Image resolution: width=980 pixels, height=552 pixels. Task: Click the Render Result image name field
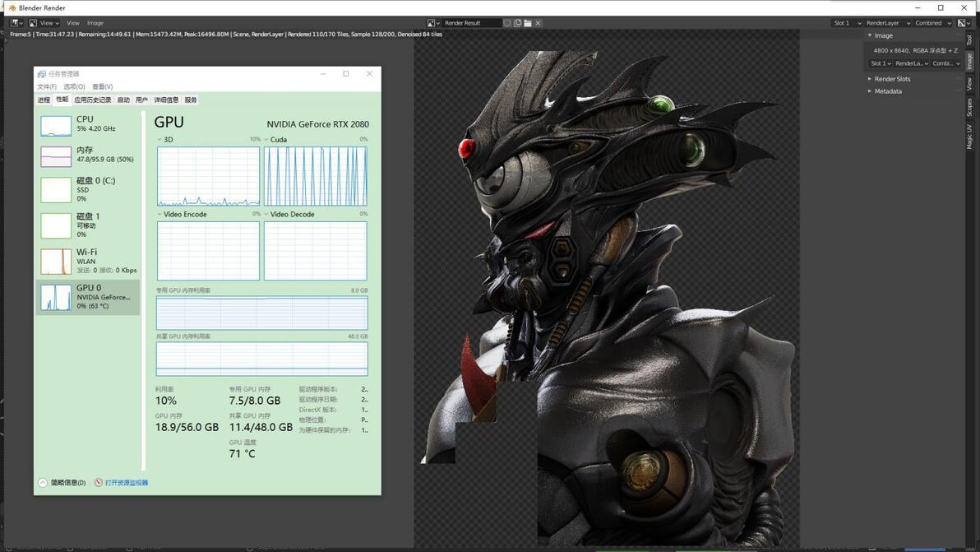[x=471, y=23]
